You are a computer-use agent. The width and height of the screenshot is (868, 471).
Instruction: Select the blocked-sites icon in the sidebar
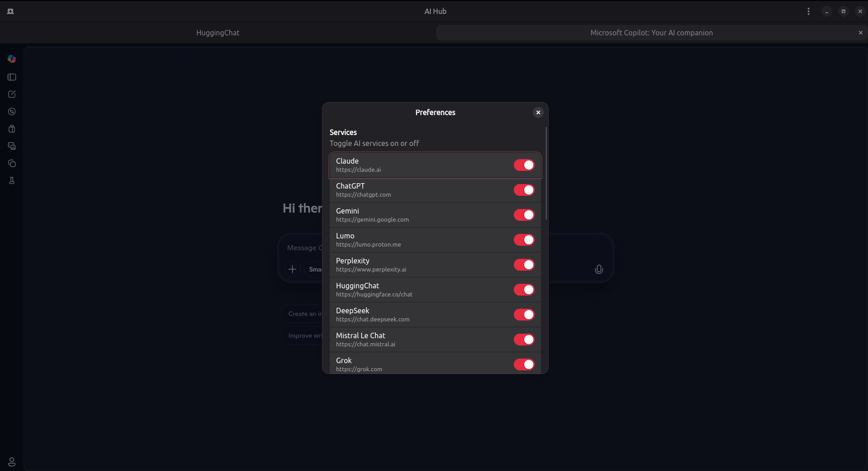11,112
